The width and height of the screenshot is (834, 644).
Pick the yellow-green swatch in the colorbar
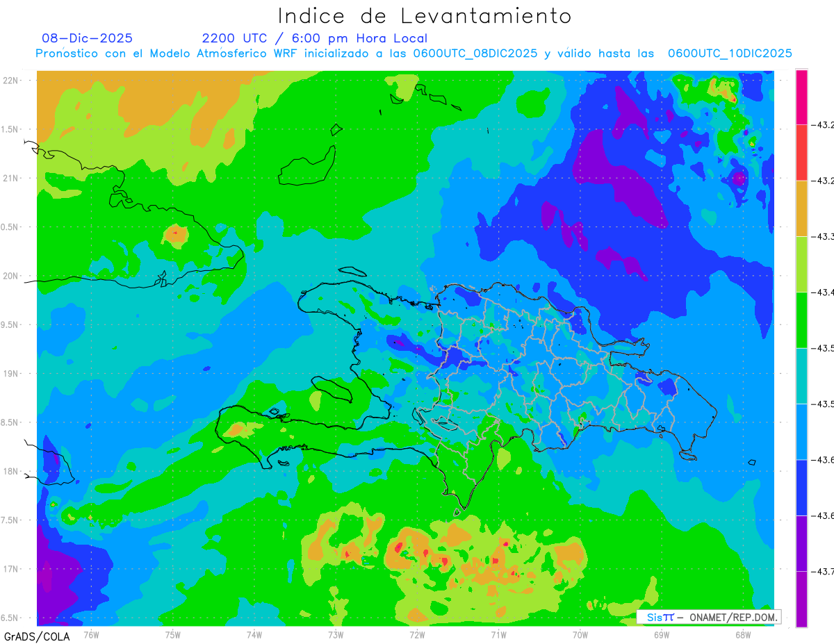coord(801,264)
